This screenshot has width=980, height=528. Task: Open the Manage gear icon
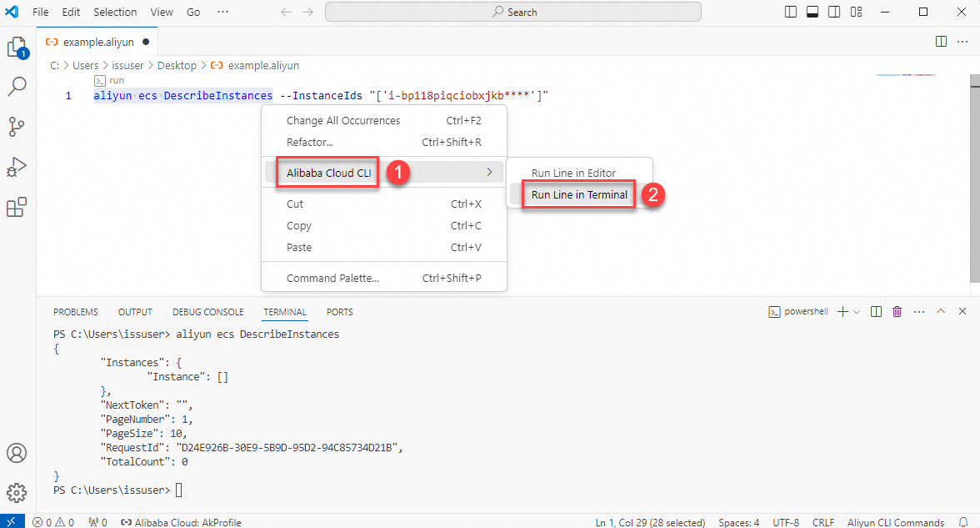17,493
